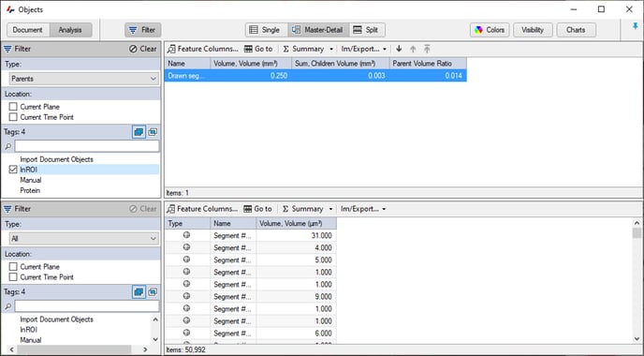
Task: Sort by Name column in upper table
Action: [188, 64]
